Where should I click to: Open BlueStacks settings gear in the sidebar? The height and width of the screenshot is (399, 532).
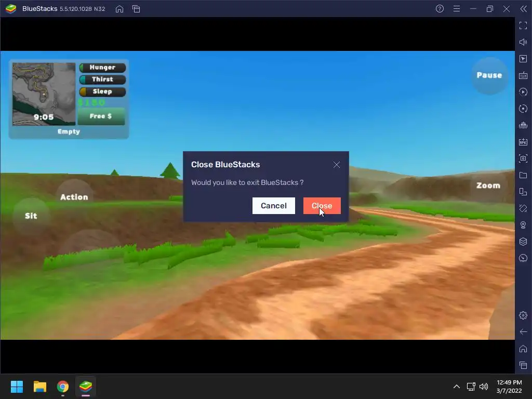coord(523,315)
